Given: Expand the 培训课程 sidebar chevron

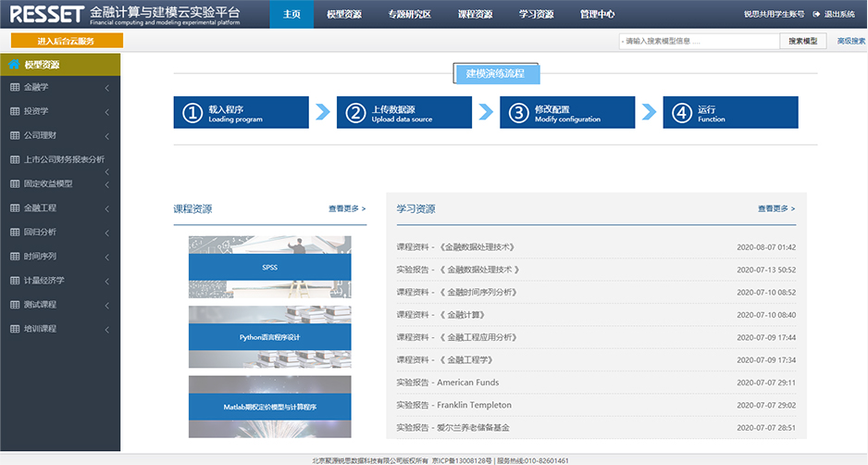Looking at the screenshot, I should click(x=107, y=329).
